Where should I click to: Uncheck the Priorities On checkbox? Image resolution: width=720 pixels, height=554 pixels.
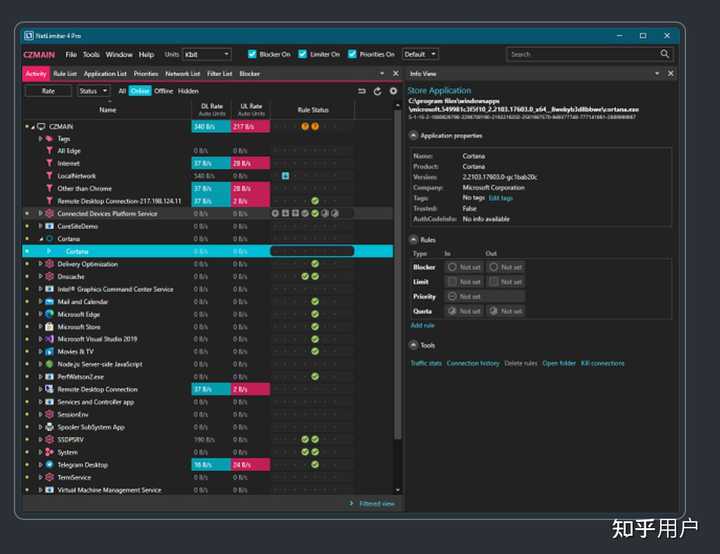point(352,54)
